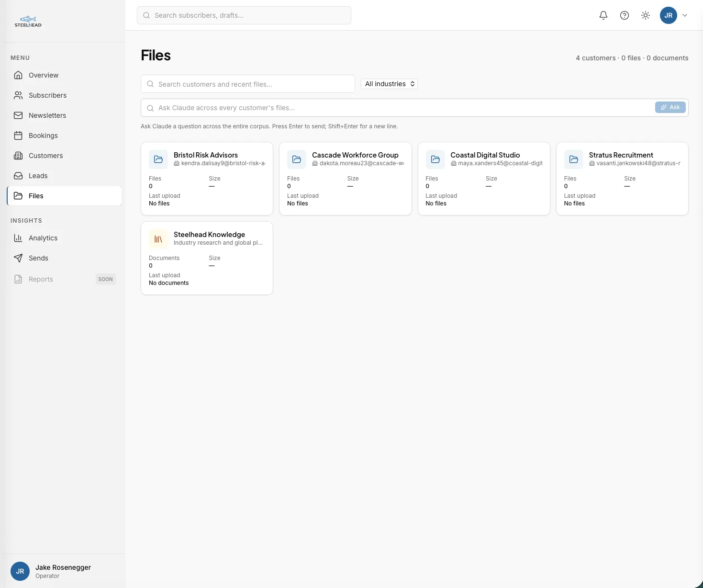Open the Overview menu item
Image resolution: width=703 pixels, height=588 pixels.
(64, 75)
